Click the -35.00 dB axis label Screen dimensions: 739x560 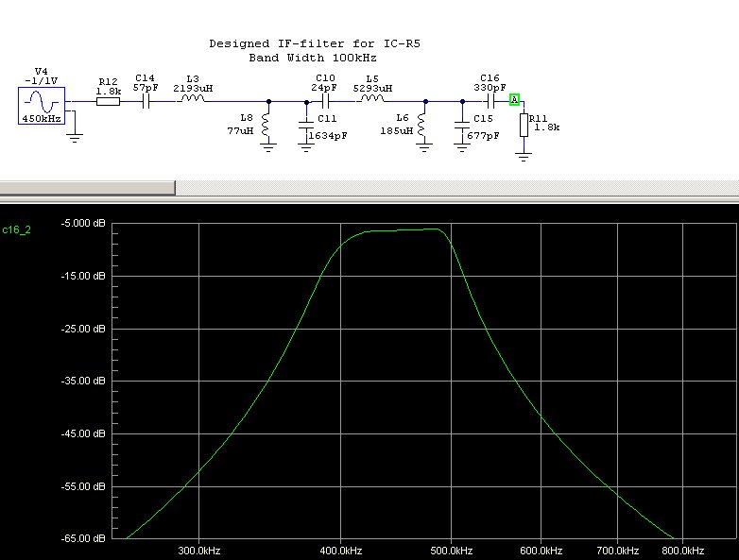83,381
